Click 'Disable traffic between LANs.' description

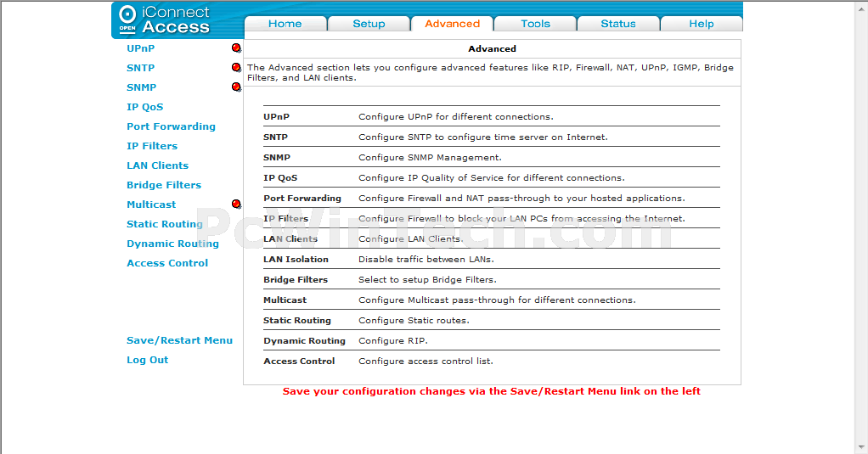426,260
